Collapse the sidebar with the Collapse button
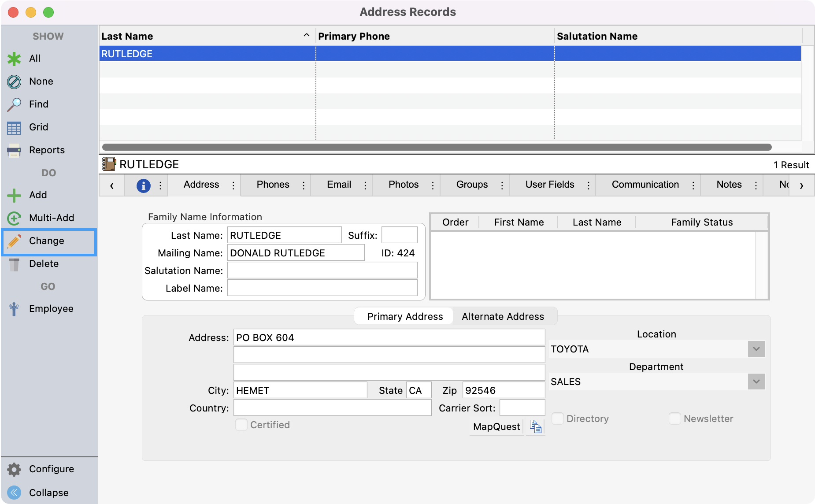Image resolution: width=815 pixels, height=504 pixels. pos(14,493)
